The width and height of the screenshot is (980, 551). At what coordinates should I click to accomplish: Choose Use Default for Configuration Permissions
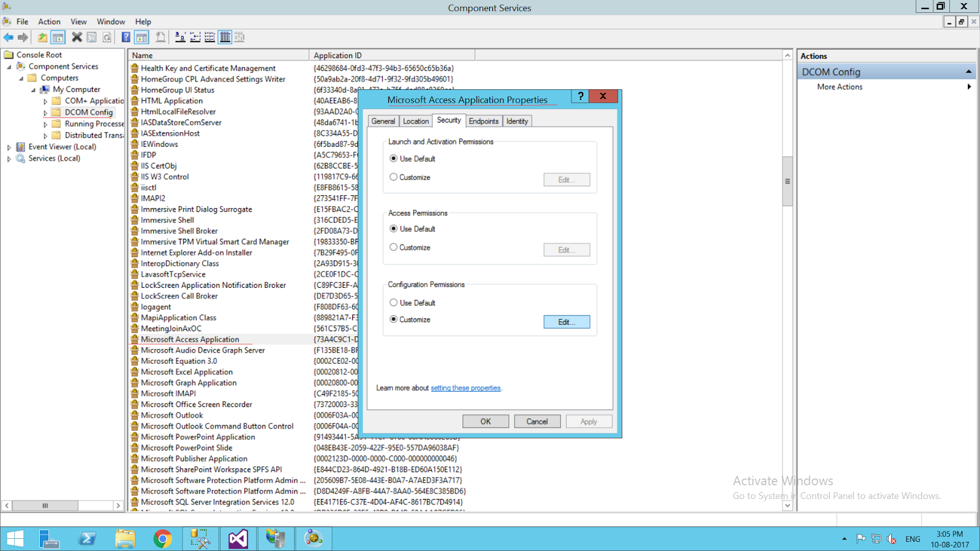point(394,302)
